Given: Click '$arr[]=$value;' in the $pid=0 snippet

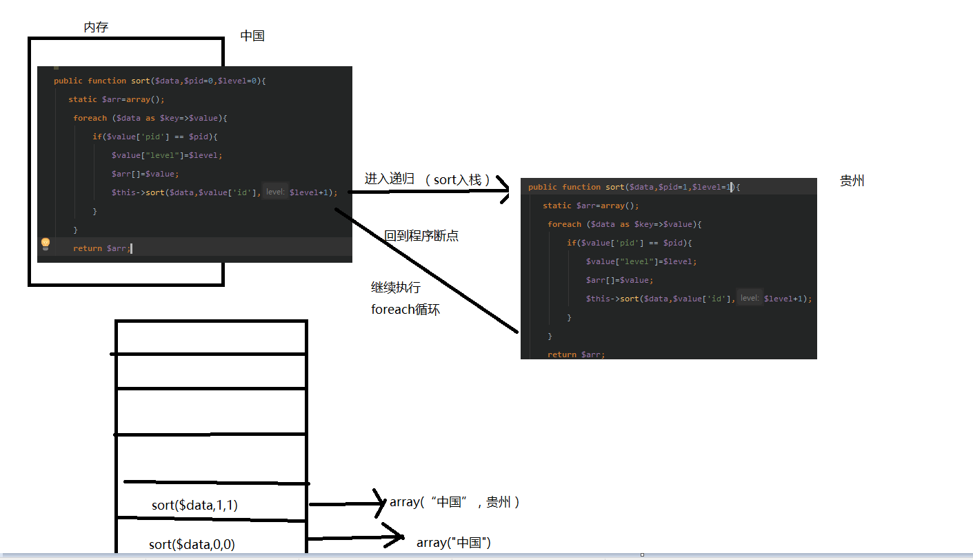Looking at the screenshot, I should (x=146, y=174).
